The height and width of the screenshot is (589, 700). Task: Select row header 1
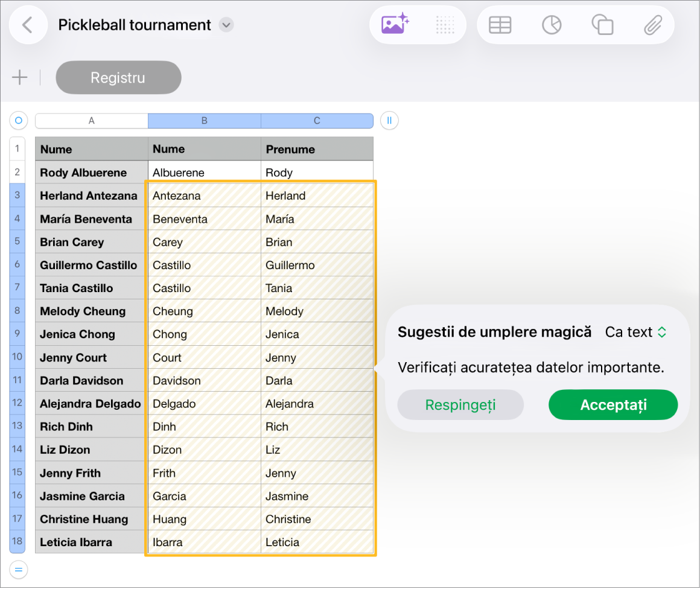pos(17,148)
